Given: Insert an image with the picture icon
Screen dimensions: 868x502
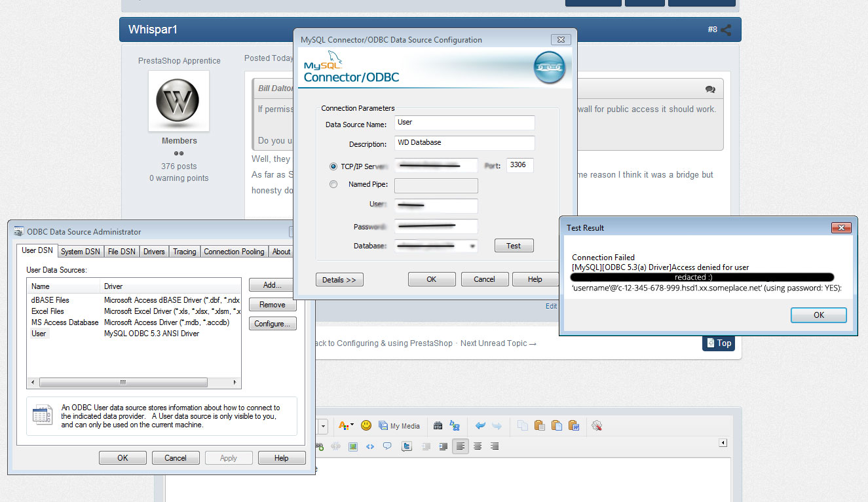Looking at the screenshot, I should [353, 446].
